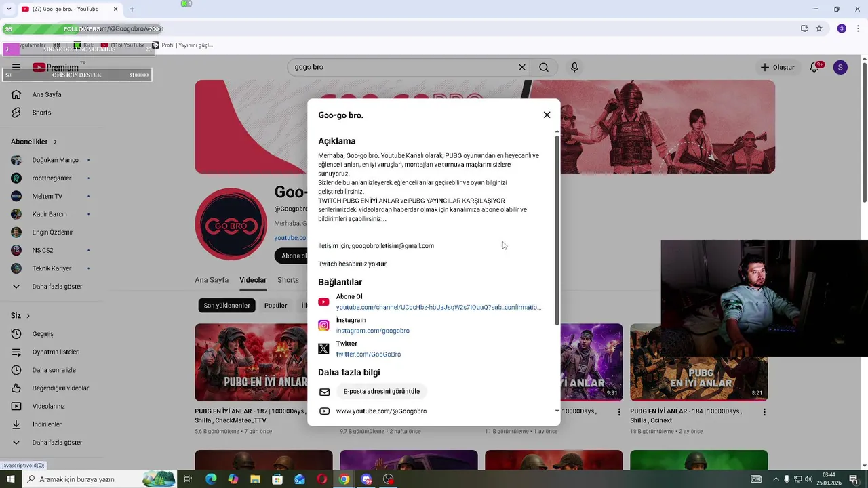Open Kadir Barcın subscription
This screenshot has width=868, height=488.
point(51,214)
